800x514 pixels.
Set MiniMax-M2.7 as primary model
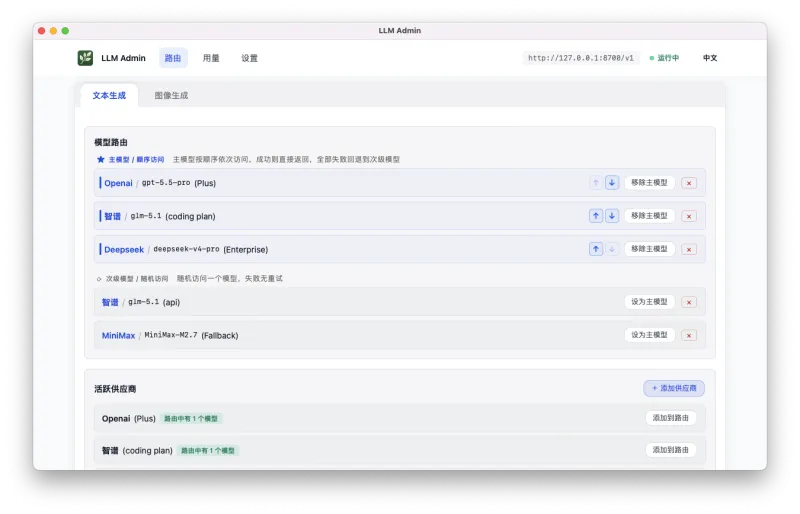coord(649,335)
